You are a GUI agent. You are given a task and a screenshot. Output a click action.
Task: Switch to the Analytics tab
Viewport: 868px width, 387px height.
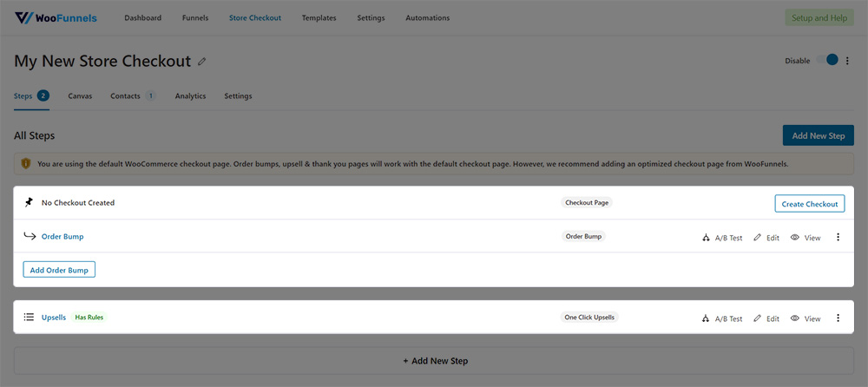190,95
